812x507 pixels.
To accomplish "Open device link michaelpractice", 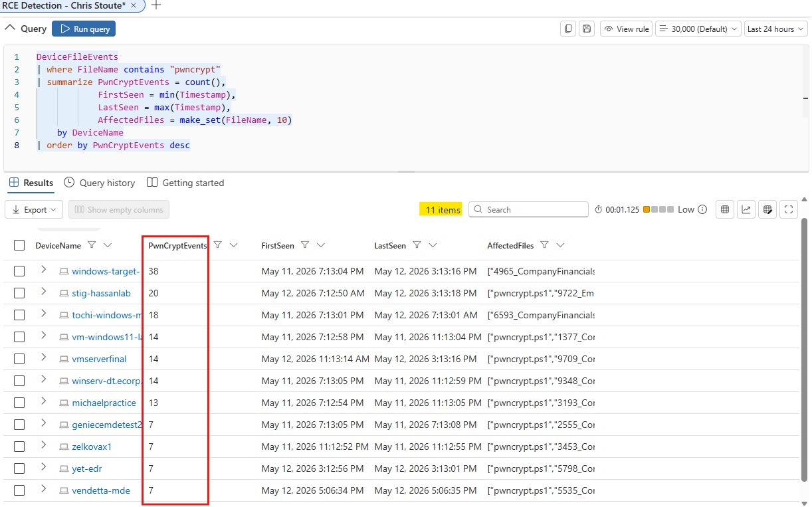I will point(104,403).
